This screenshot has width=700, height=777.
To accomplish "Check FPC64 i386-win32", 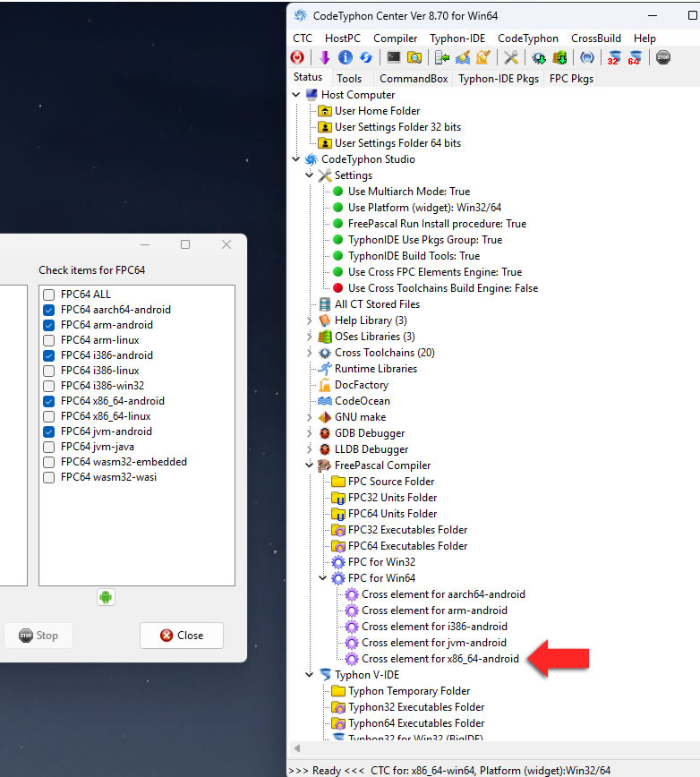I will (x=48, y=386).
